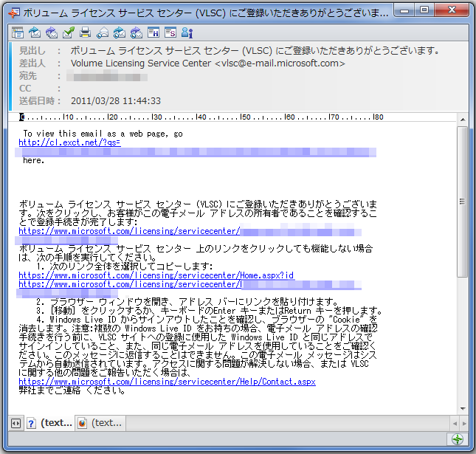Click the message list window icon in the toolbar
476x454 pixels.
point(18,32)
